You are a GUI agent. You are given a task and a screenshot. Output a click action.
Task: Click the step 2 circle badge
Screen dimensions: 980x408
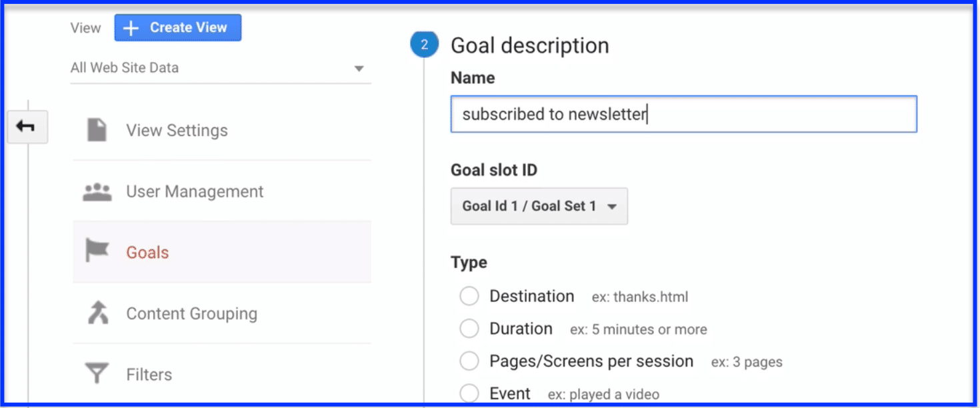pos(424,45)
